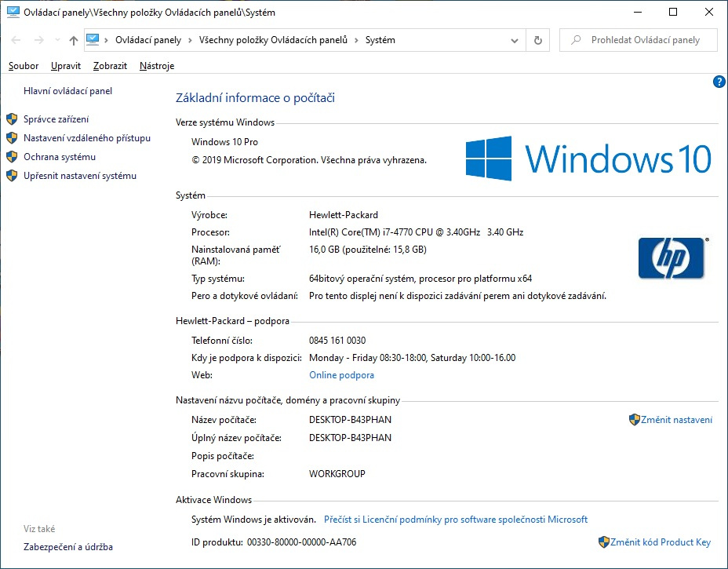Click shield icon beside Změnit kód Product Key
Screen dimensions: 728x569
click(603, 542)
